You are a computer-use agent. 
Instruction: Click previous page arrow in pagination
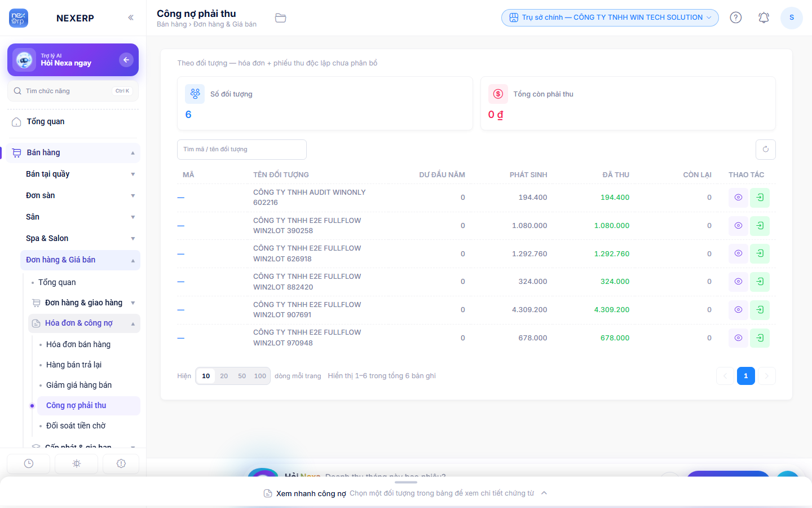pyautogui.click(x=725, y=376)
